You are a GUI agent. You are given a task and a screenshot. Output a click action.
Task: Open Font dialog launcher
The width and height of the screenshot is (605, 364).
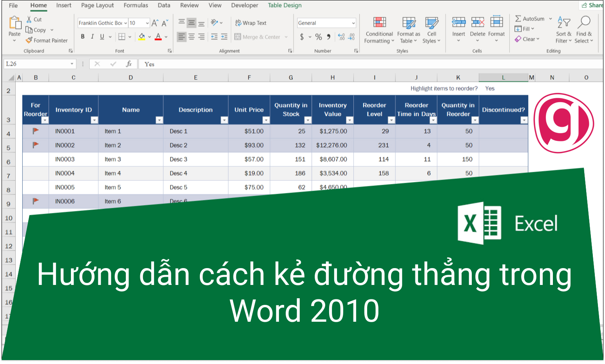[x=170, y=51]
